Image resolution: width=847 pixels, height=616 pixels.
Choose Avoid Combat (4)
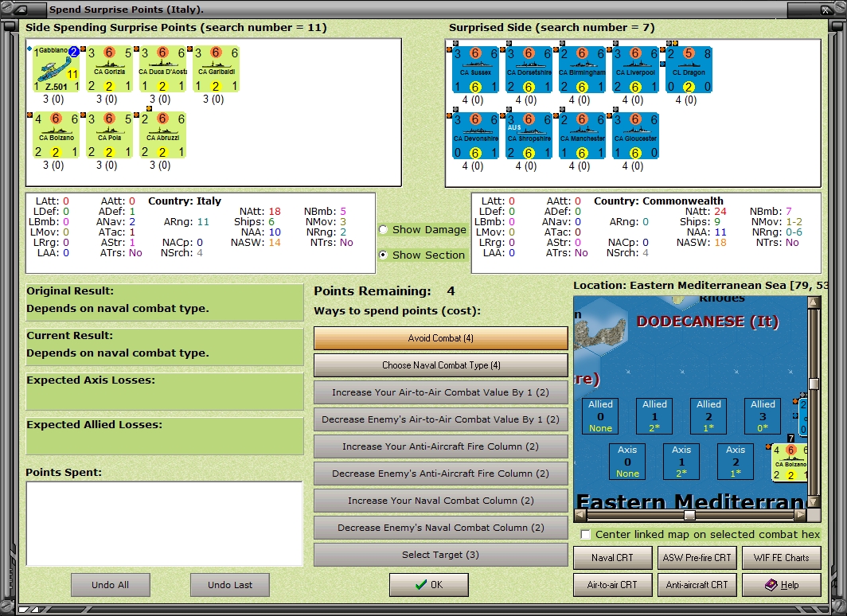(x=441, y=338)
